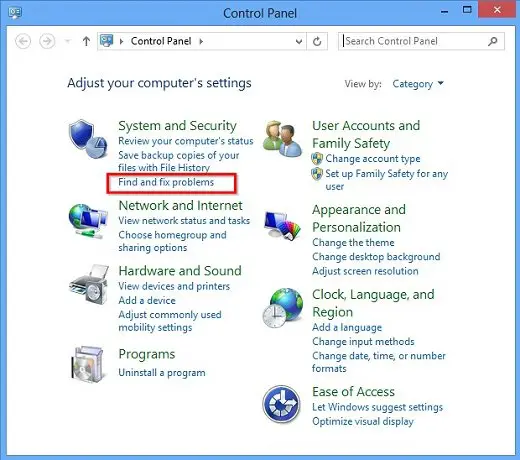Close the Control Panel window

(x=497, y=9)
